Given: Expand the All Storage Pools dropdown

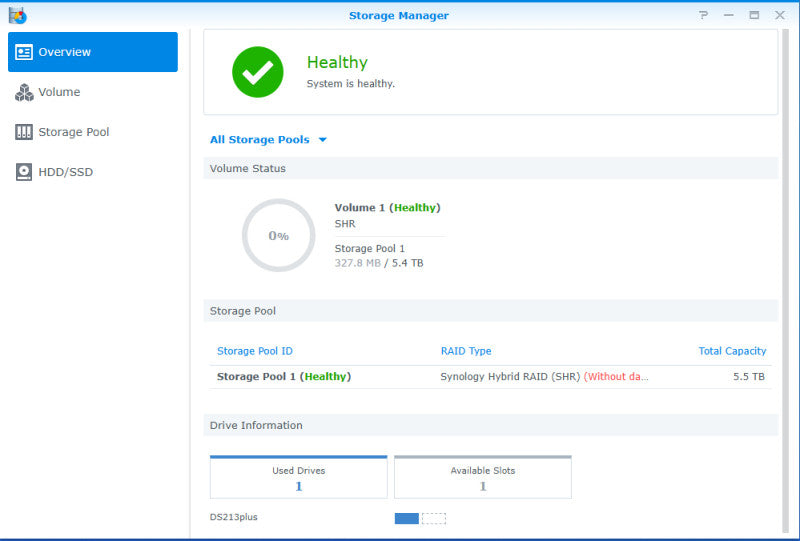Looking at the screenshot, I should pos(268,140).
